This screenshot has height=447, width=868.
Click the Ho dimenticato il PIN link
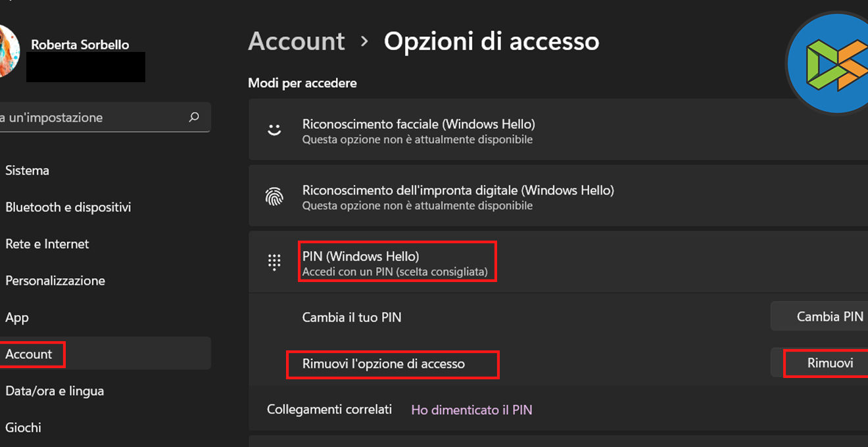[x=471, y=410]
